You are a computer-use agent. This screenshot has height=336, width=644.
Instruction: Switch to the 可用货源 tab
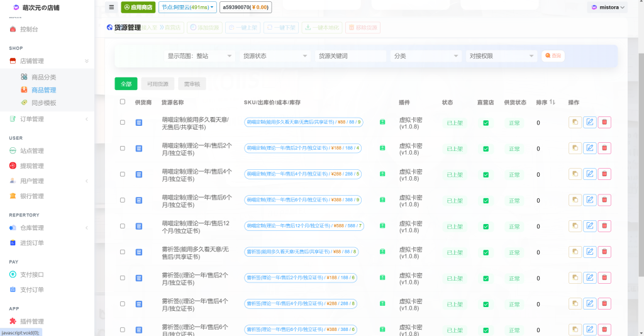click(x=158, y=84)
